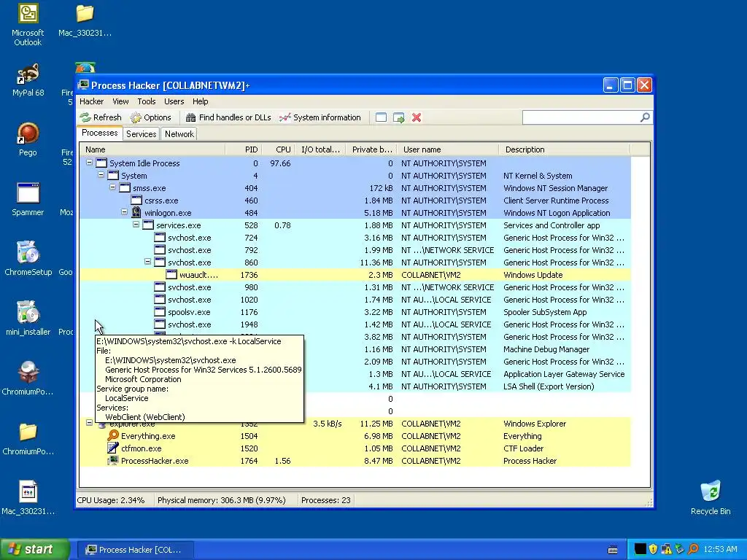Open Options from the toolbar
The height and width of the screenshot is (560, 747).
[x=150, y=117]
